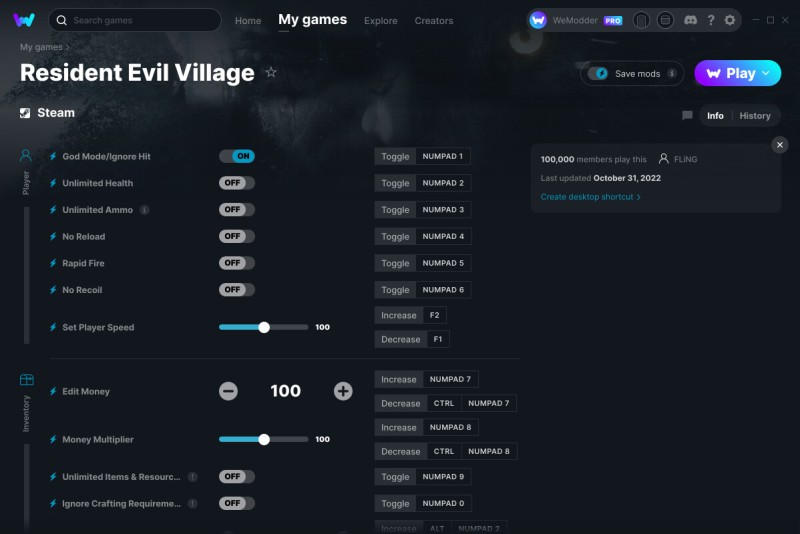
Task: Show info for Unlimited Ammo
Action: (145, 210)
